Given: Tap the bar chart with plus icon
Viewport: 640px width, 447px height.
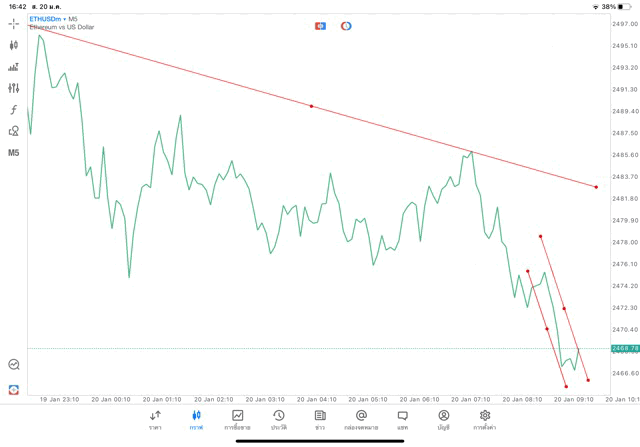Looking at the screenshot, I should click(x=14, y=67).
